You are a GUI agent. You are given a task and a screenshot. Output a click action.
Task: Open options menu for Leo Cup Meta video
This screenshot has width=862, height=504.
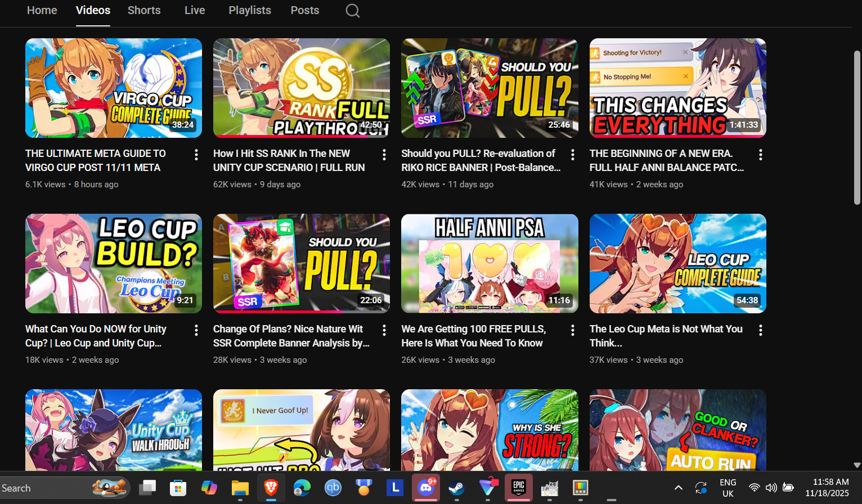coord(761,330)
